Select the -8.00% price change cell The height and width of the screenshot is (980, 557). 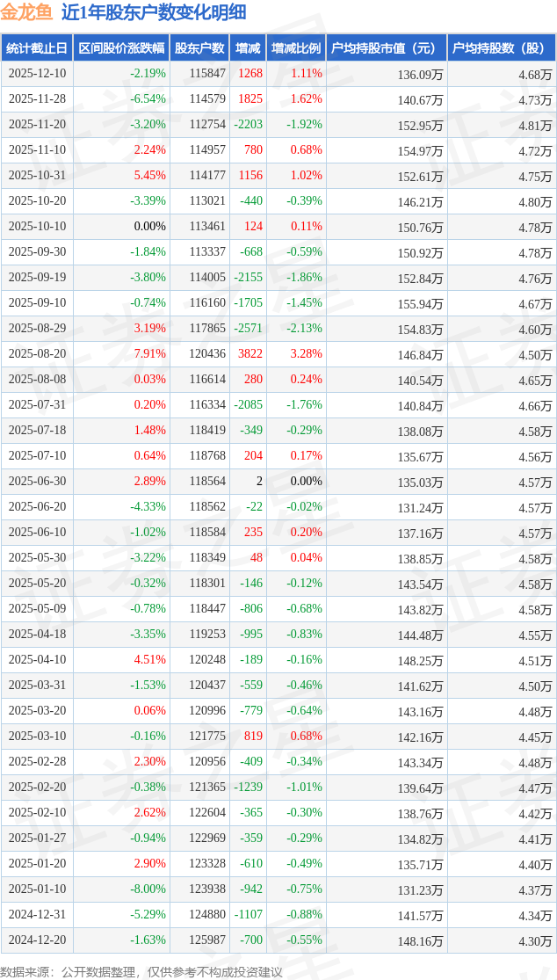point(148,889)
